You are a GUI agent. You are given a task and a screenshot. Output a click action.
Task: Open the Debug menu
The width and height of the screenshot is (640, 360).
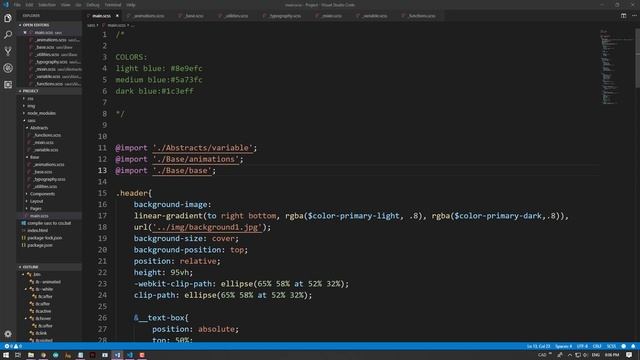coord(93,5)
